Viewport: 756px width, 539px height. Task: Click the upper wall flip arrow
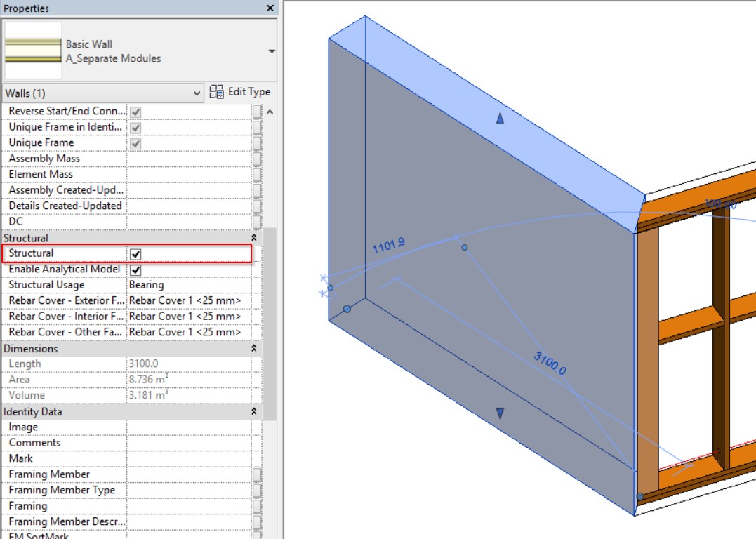click(500, 119)
